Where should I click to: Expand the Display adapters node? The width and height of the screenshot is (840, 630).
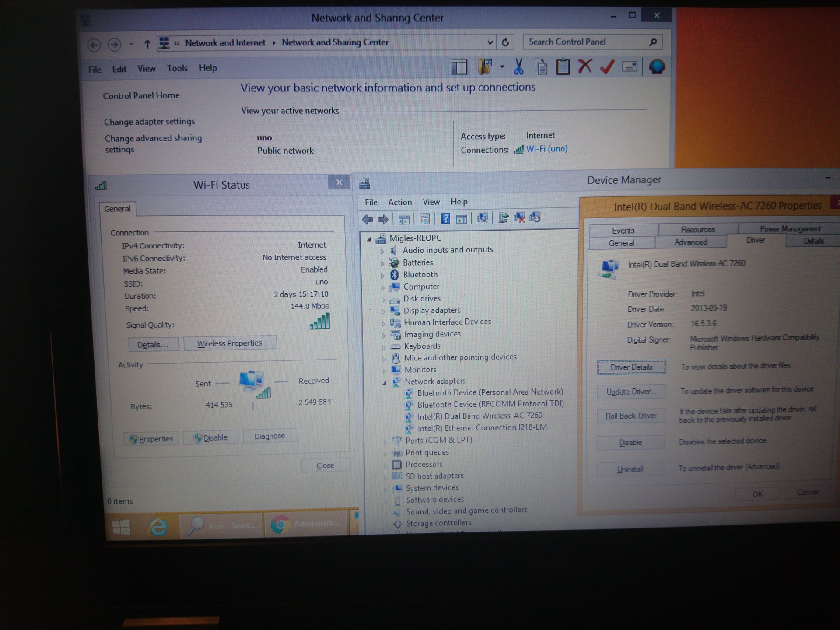pyautogui.click(x=383, y=311)
